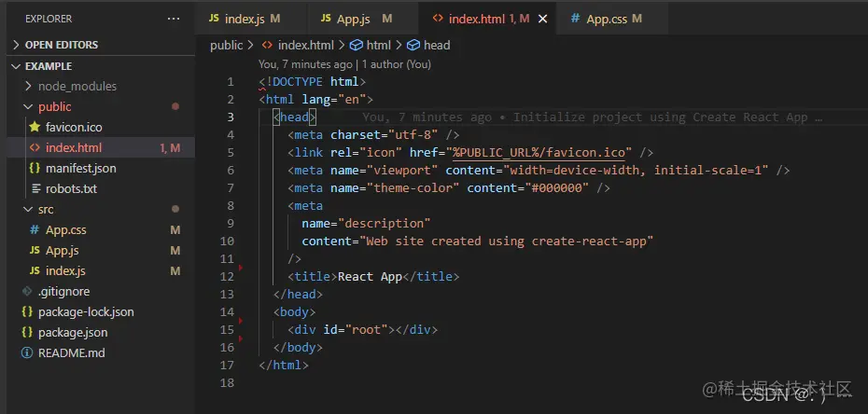Click line number 12 in the gutter
The image size is (868, 414).
227,276
